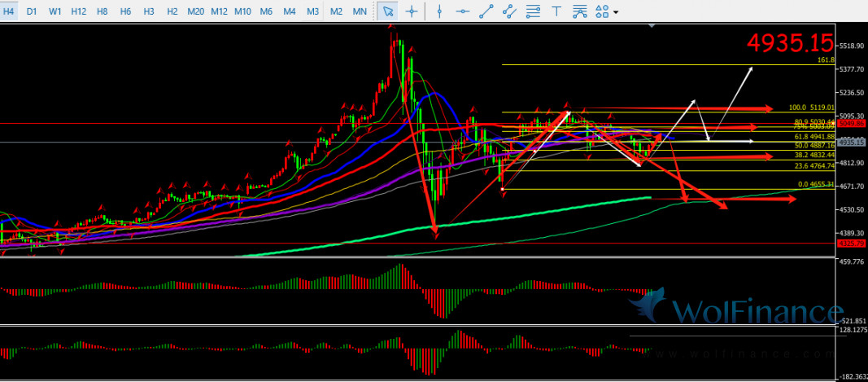Activate the crosshair tool
This screenshot has width=868, height=382.
412,11
